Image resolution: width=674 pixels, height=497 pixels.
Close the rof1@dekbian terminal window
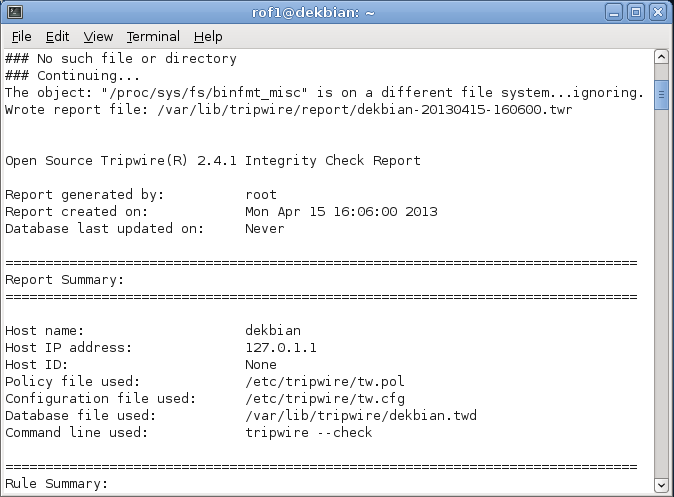(658, 11)
